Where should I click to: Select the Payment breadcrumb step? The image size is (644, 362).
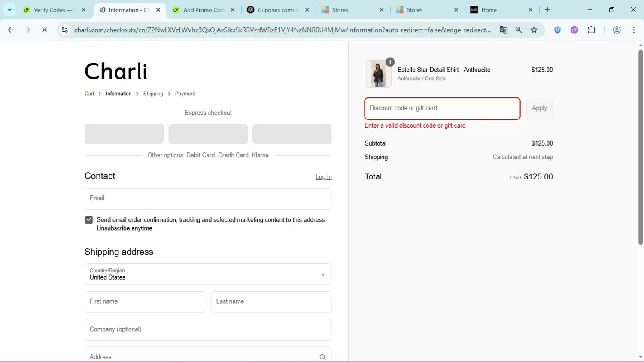185,94
